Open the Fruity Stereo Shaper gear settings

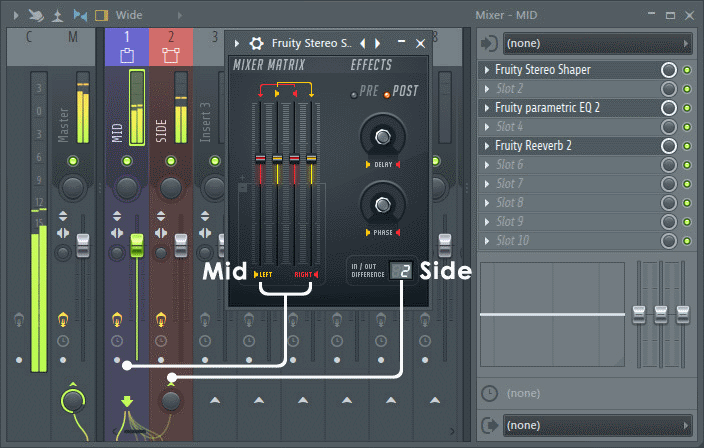click(x=256, y=43)
